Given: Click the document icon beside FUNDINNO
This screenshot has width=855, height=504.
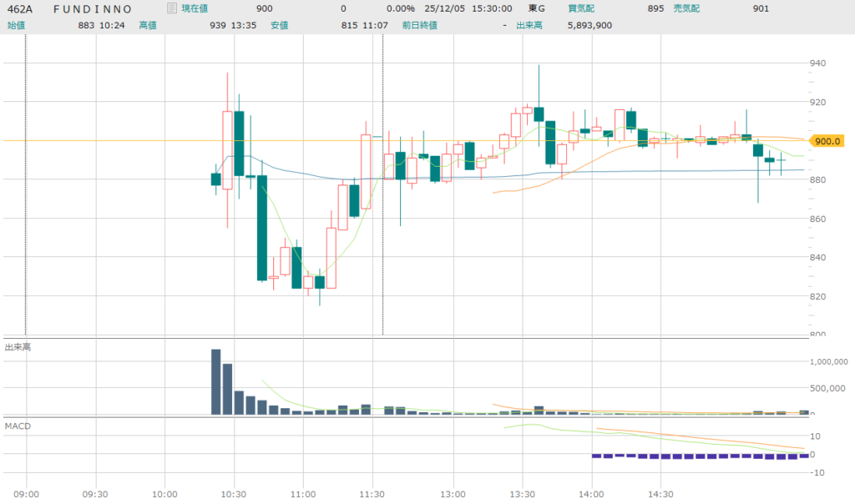Looking at the screenshot, I should pyautogui.click(x=172, y=8).
